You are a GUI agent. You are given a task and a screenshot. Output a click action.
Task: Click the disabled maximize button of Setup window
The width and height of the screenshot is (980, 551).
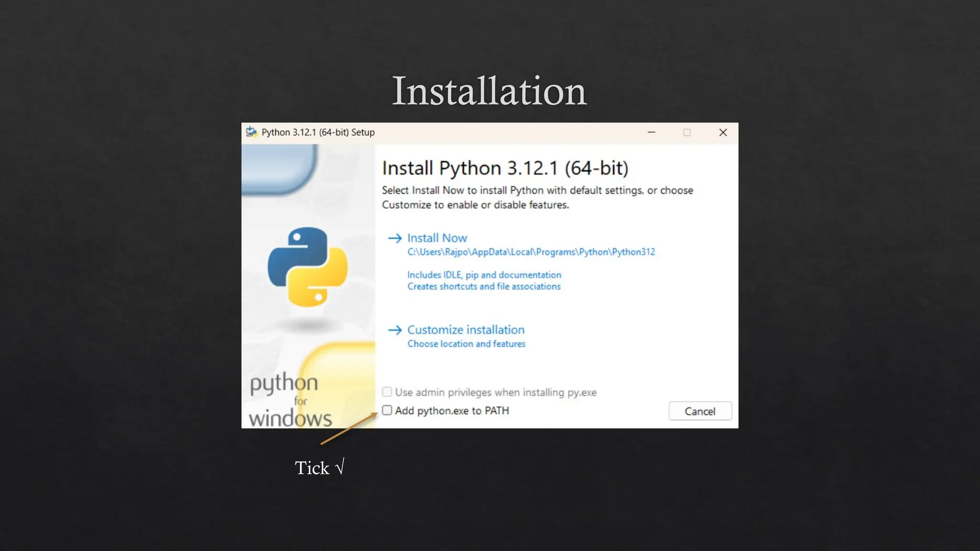point(687,132)
